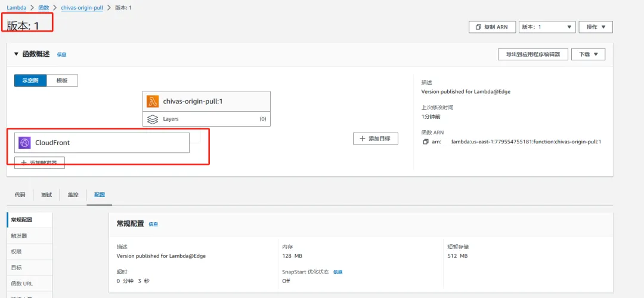644x298 pixels.
Task: Click the 添加触发器 button
Action: pyautogui.click(x=39, y=163)
